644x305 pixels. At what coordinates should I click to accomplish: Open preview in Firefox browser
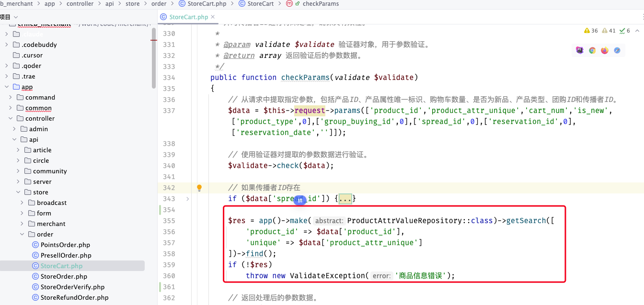(x=605, y=50)
